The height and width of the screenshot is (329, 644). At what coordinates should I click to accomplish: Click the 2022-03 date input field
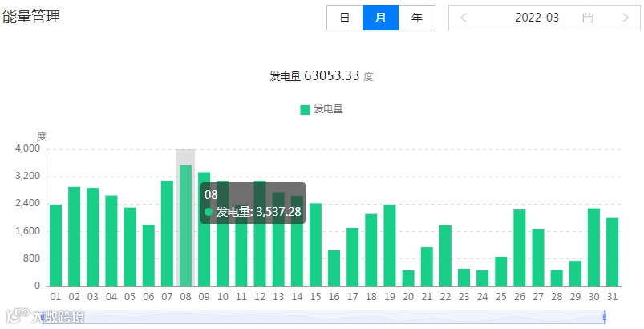(x=545, y=18)
